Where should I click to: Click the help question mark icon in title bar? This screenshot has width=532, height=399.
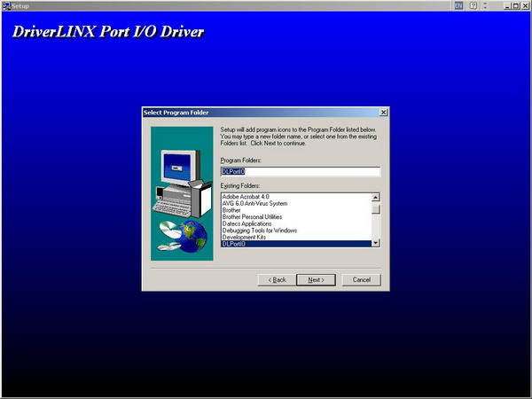[x=473, y=5]
